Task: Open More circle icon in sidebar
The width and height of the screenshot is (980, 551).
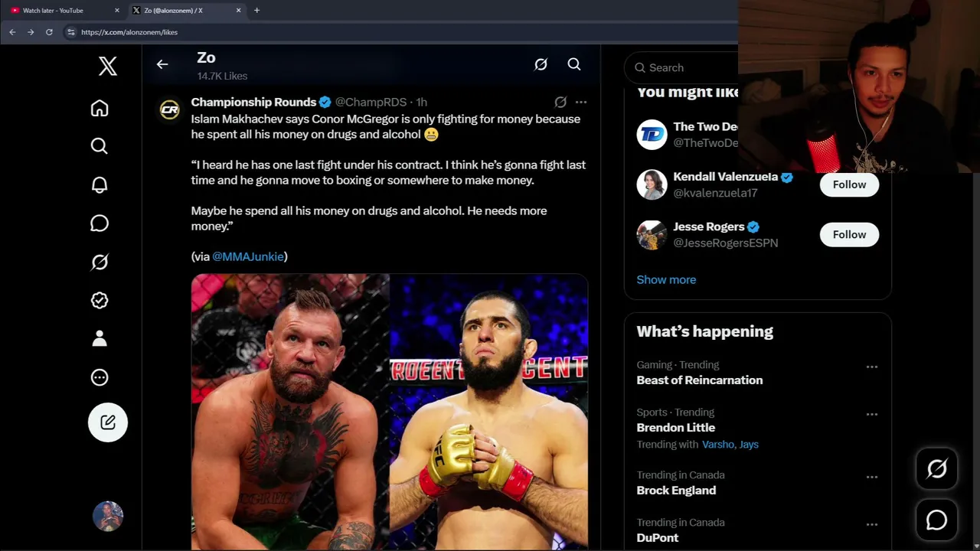Action: pos(100,377)
